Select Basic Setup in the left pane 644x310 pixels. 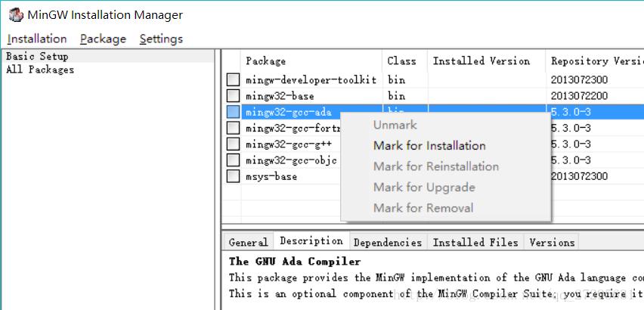37,56
